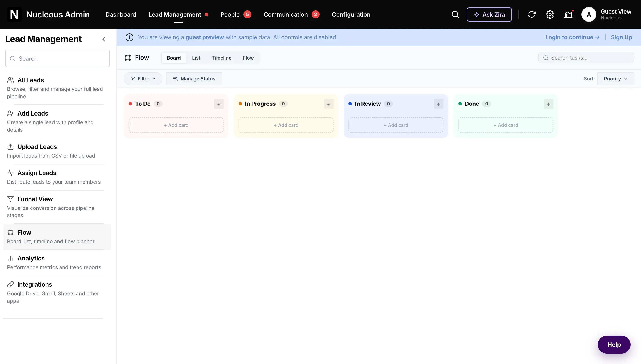Click the Login to continue link

pos(572,37)
